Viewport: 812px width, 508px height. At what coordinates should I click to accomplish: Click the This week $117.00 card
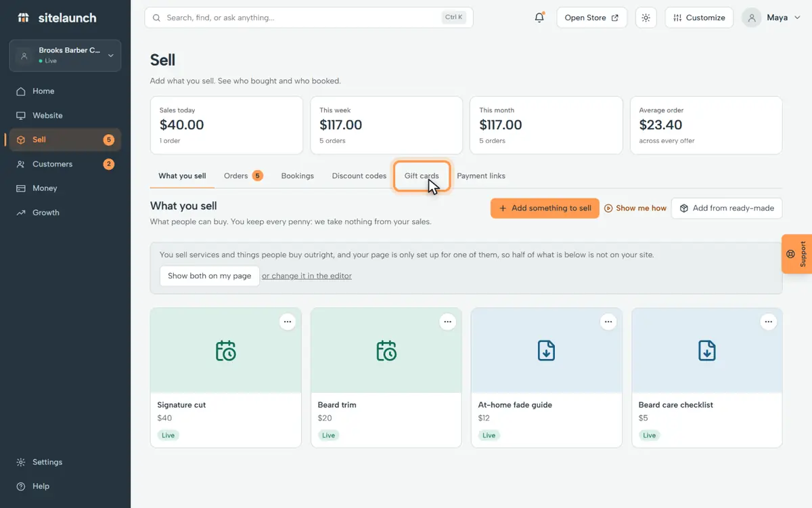pyautogui.click(x=386, y=125)
